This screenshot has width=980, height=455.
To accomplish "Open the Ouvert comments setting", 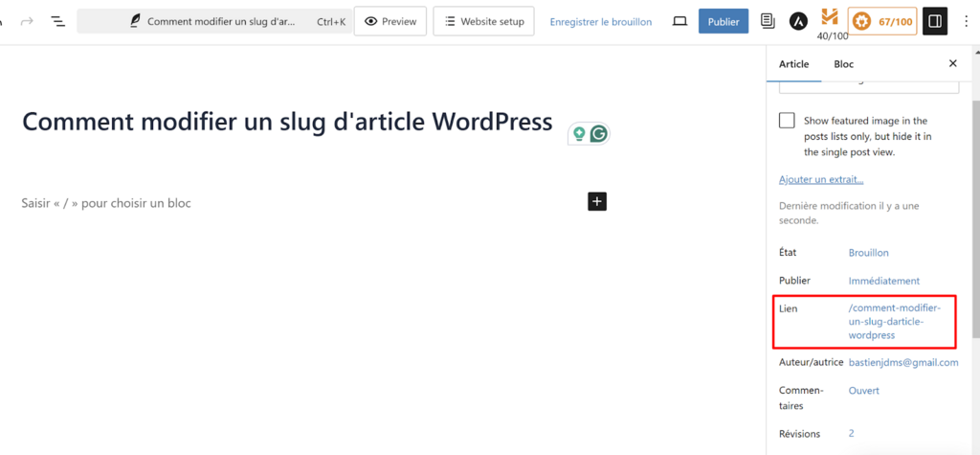I will point(864,391).
